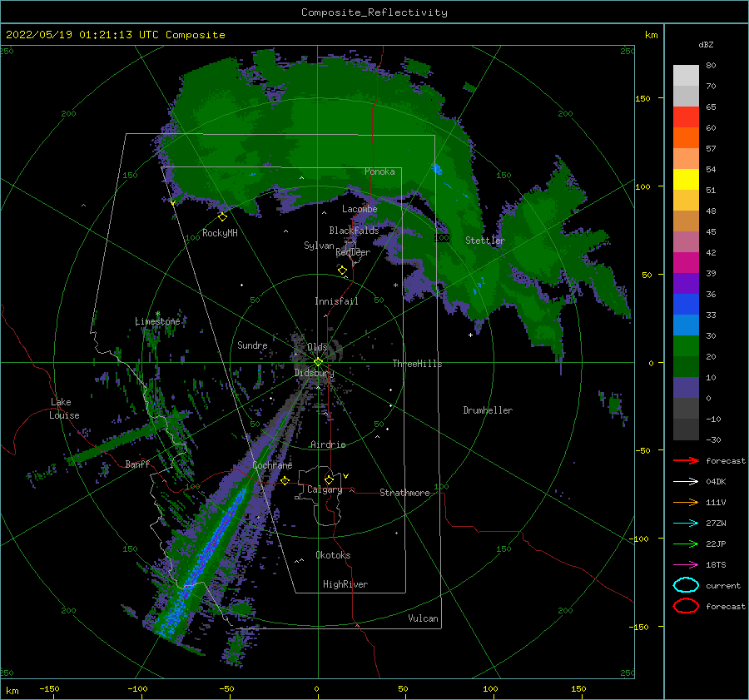
Task: Click the red forecast ellipse icon
Action: click(x=686, y=606)
